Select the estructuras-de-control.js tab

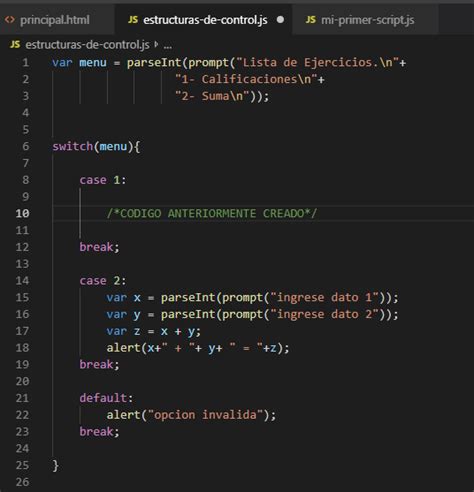click(x=203, y=20)
